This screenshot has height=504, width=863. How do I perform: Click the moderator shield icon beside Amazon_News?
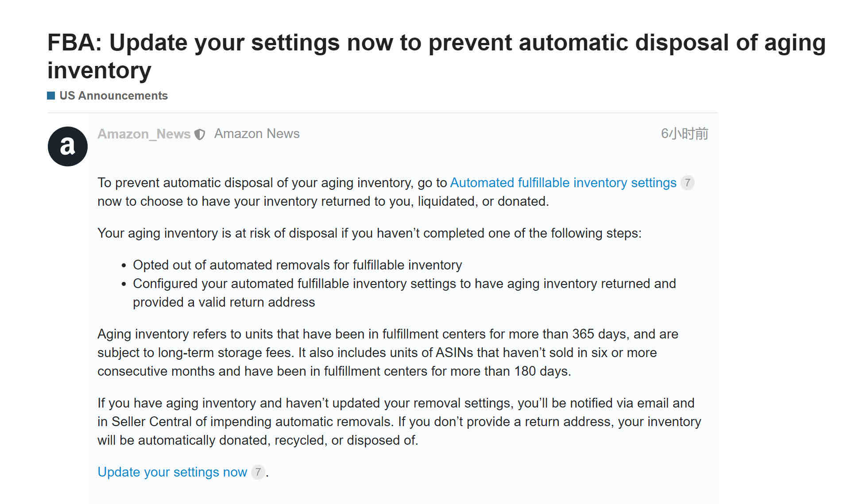pos(200,134)
